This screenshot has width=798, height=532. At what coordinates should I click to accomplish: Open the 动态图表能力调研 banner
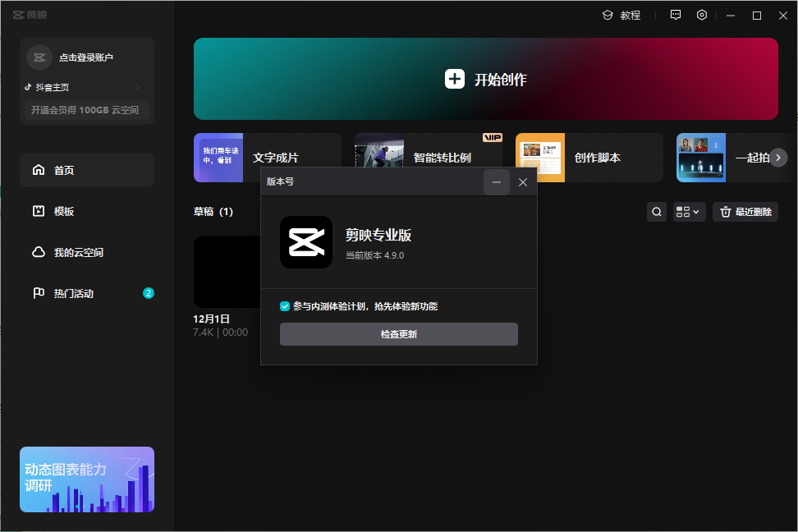click(x=87, y=479)
